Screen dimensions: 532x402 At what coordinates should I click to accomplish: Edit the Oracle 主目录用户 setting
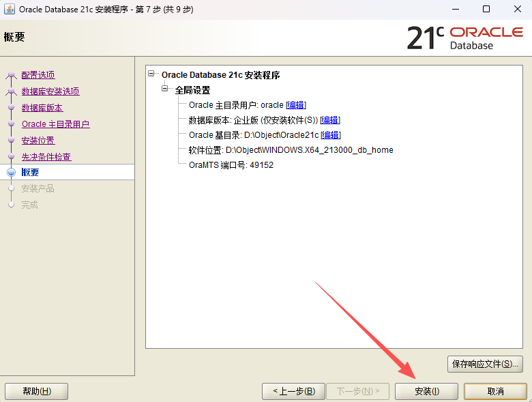pos(296,105)
